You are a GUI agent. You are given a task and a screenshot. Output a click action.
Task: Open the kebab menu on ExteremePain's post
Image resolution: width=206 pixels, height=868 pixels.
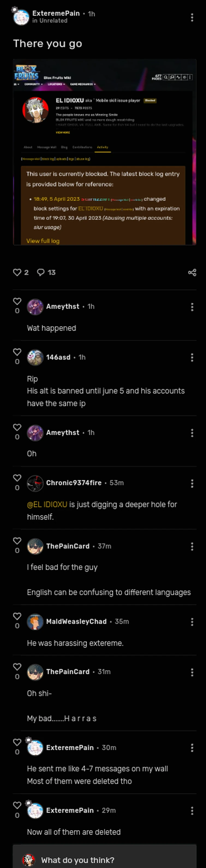tap(192, 17)
